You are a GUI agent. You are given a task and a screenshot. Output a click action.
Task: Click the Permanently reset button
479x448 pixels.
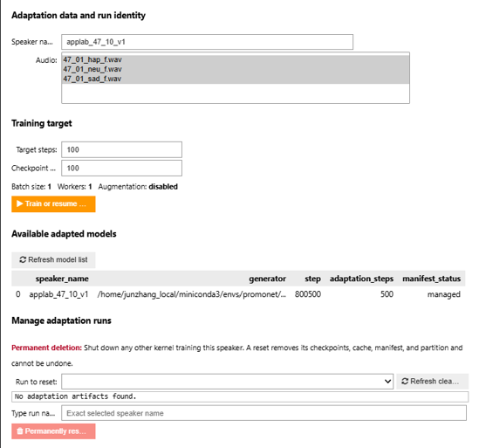pos(53,431)
